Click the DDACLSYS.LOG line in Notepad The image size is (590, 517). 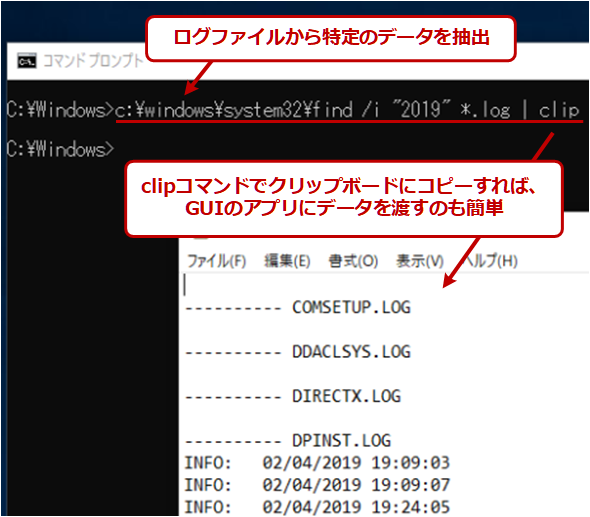coord(298,352)
